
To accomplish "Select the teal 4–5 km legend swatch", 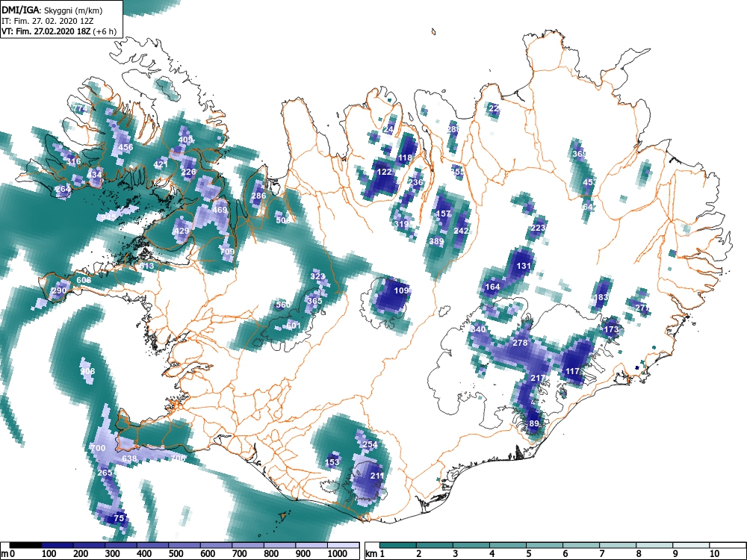I will 508,545.
